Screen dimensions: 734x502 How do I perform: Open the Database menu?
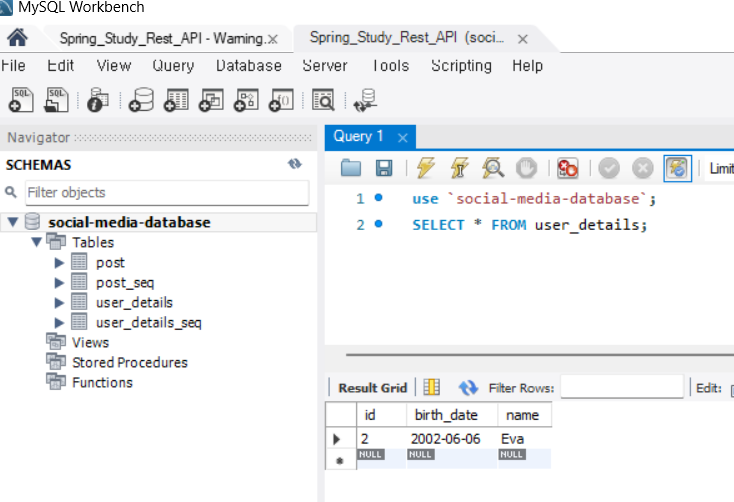[249, 66]
